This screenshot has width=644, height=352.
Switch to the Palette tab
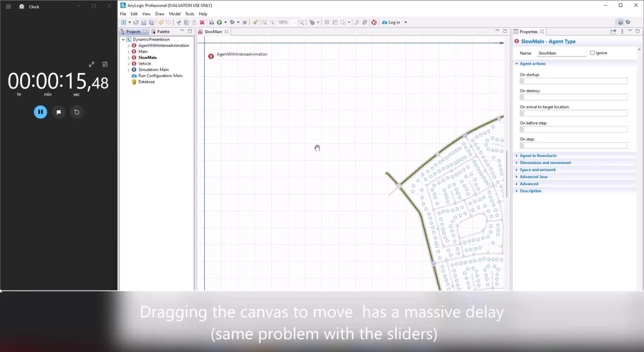[x=163, y=31]
